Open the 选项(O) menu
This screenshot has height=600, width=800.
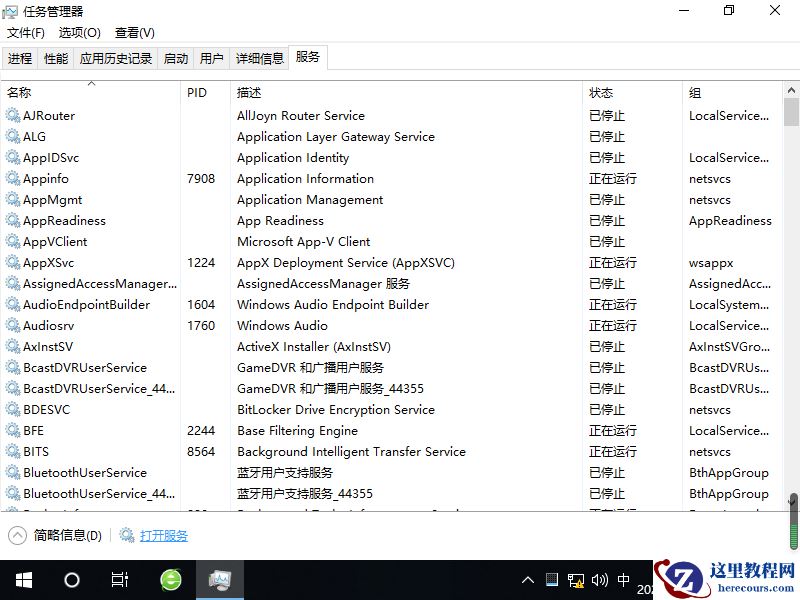[x=78, y=32]
